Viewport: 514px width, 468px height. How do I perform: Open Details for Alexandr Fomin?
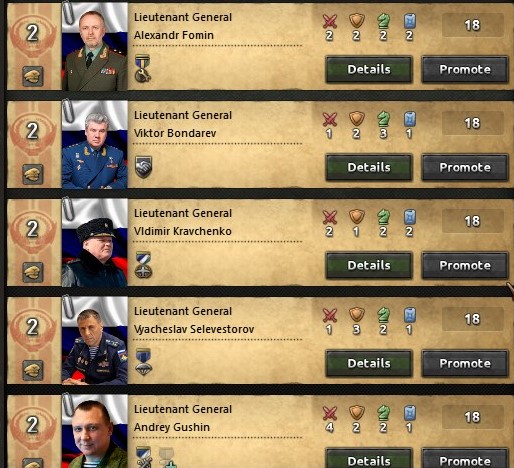369,69
